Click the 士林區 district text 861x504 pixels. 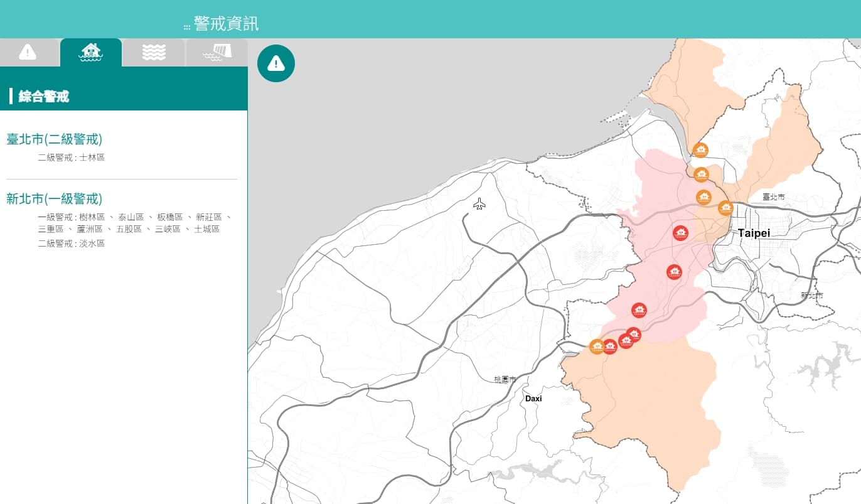coord(92,158)
